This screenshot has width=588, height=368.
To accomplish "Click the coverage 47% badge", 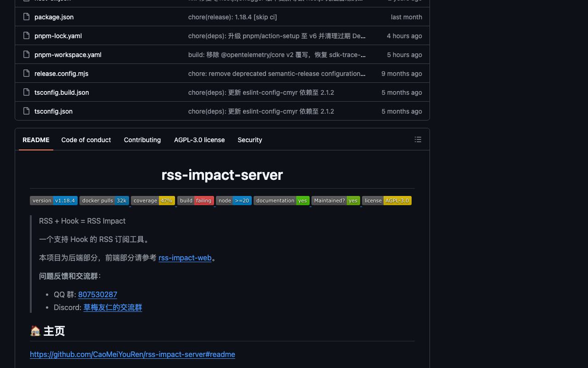I will tap(153, 201).
